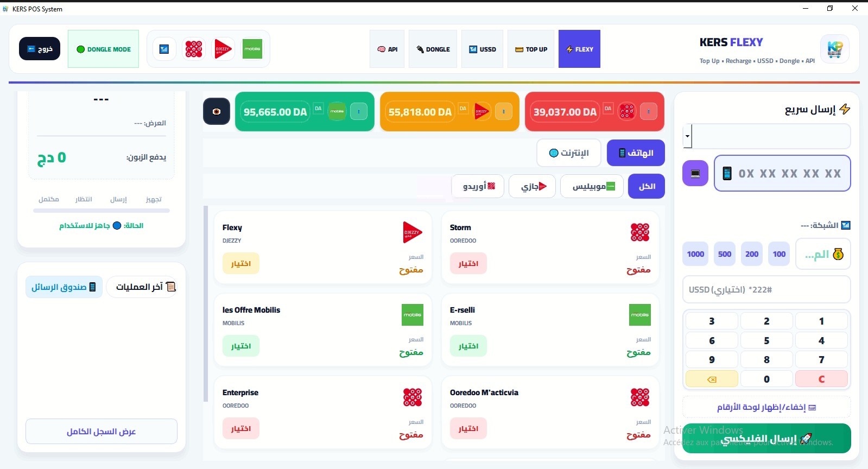Open the small button on the Djezzy balance card
The width and height of the screenshot is (868, 469).
(503, 111)
